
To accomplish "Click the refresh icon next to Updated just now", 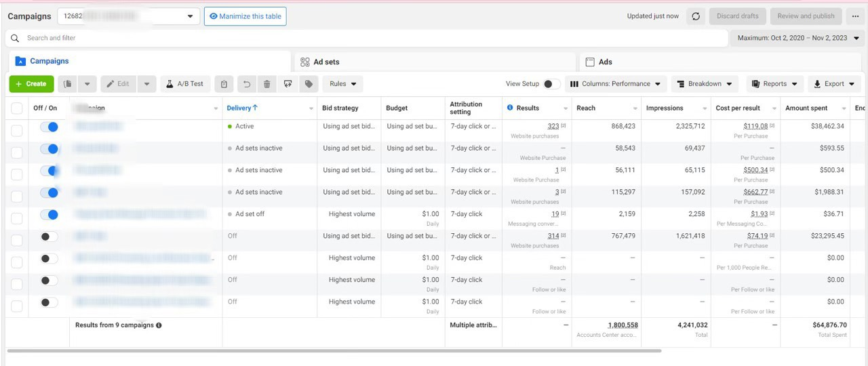I will tap(696, 16).
